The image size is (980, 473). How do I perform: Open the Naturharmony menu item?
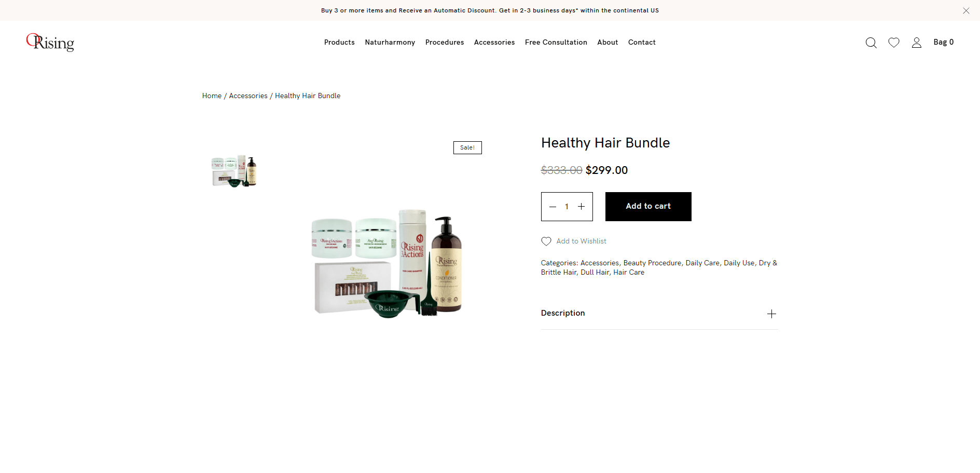pos(390,43)
